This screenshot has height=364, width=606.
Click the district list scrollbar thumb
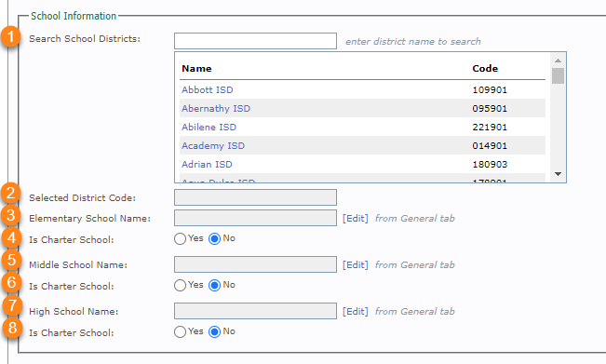point(558,75)
